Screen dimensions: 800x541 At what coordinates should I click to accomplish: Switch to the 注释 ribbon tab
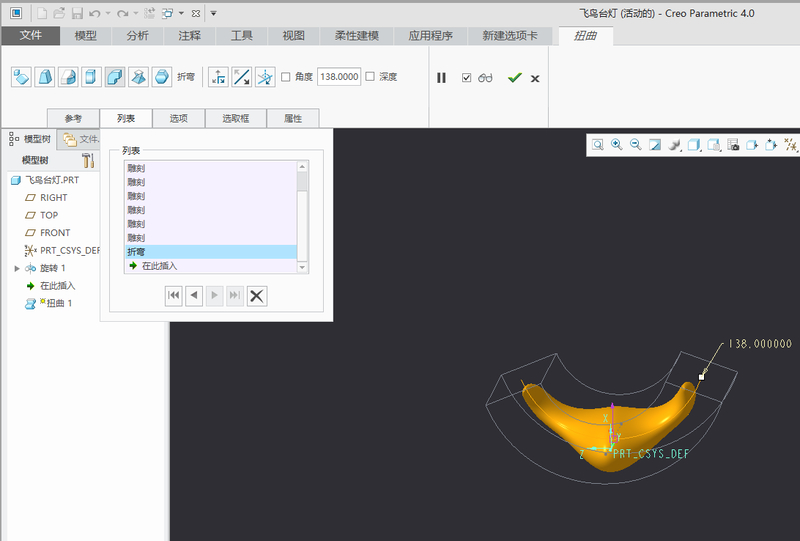tap(189, 36)
